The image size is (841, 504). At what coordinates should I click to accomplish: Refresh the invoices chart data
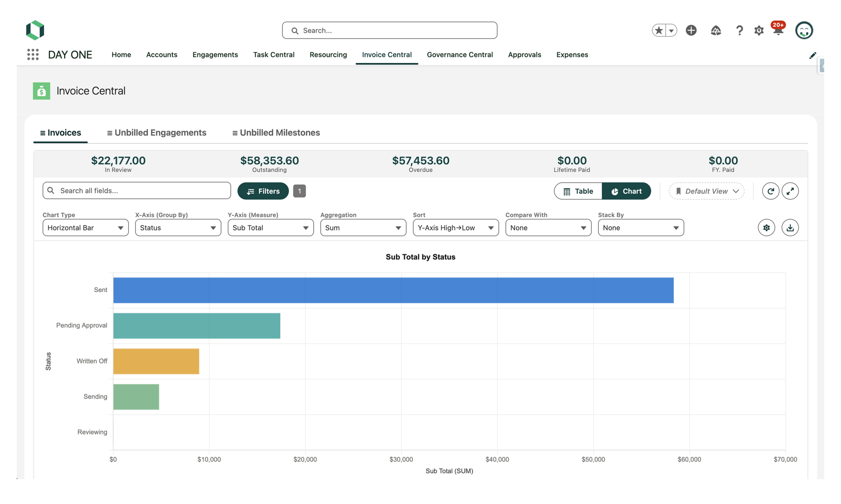[770, 191]
